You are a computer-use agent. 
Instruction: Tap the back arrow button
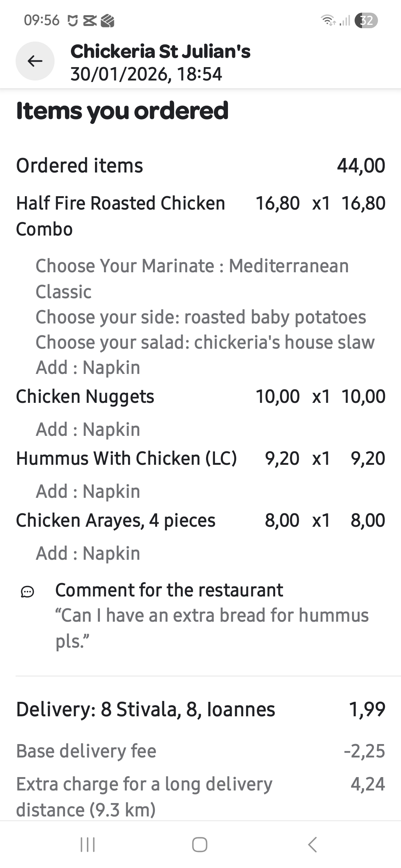35,61
